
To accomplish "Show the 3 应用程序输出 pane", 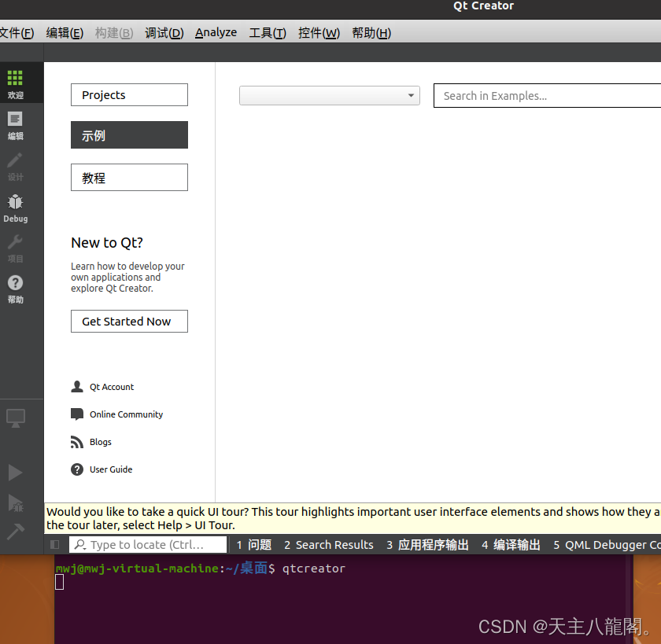I will coord(427,545).
